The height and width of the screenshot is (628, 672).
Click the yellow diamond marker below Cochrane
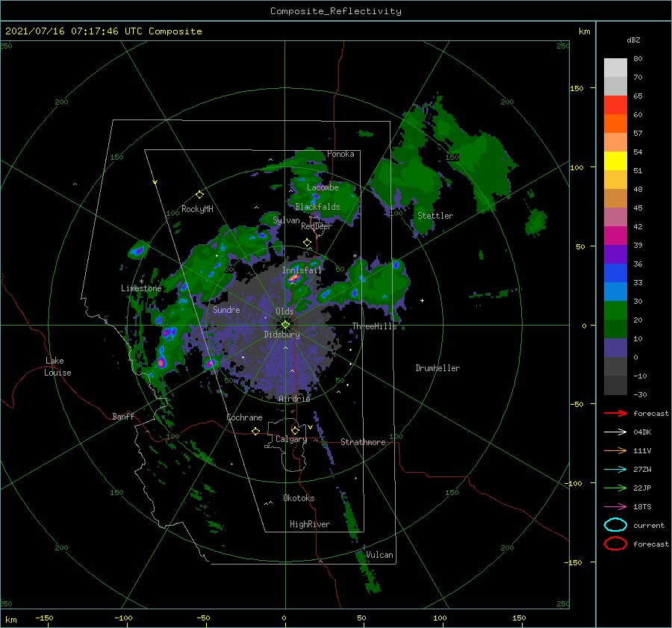[256, 431]
